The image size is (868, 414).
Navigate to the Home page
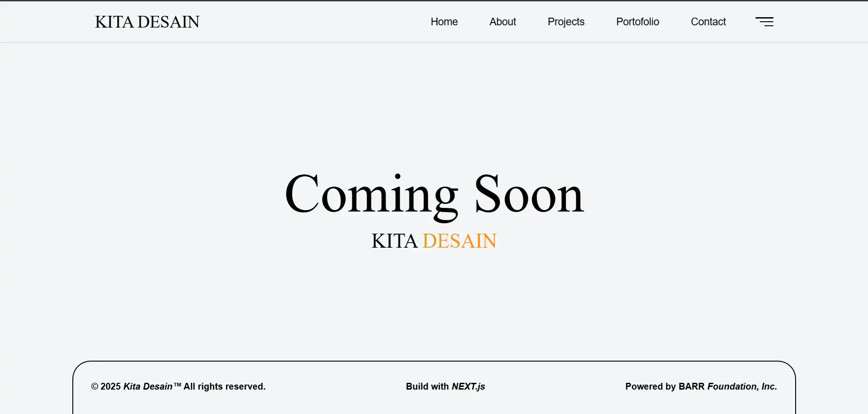(444, 21)
